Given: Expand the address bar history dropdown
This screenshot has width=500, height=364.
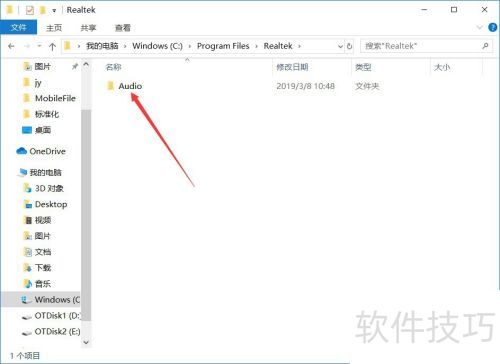Looking at the screenshot, I should [x=340, y=46].
